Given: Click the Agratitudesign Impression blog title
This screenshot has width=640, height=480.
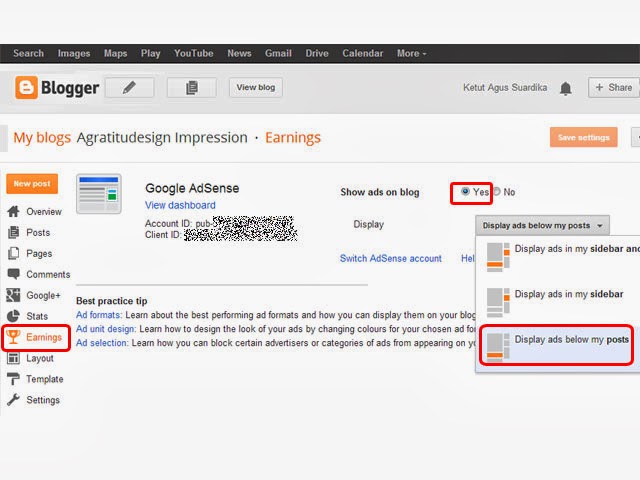Looking at the screenshot, I should click(x=162, y=138).
